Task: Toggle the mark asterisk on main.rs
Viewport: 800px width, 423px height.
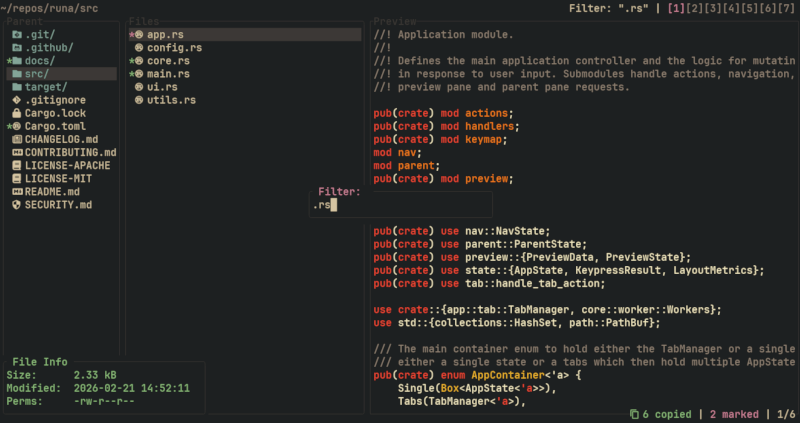Action: click(x=131, y=74)
